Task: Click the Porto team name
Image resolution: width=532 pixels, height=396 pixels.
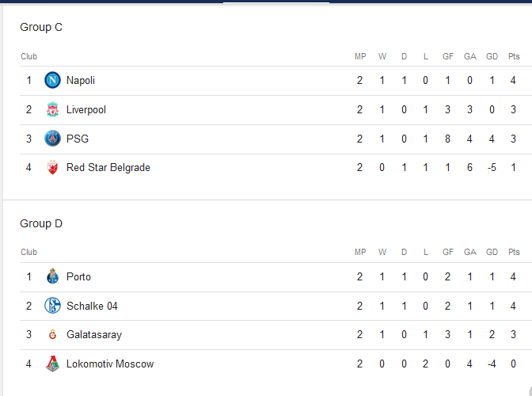Action: [x=78, y=276]
